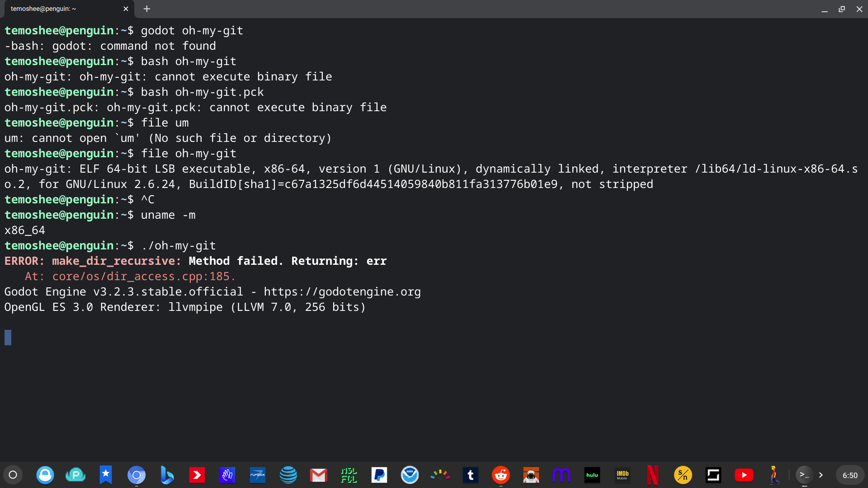Open the status tray showing 6:50
The width and height of the screenshot is (868, 488).
tap(850, 475)
